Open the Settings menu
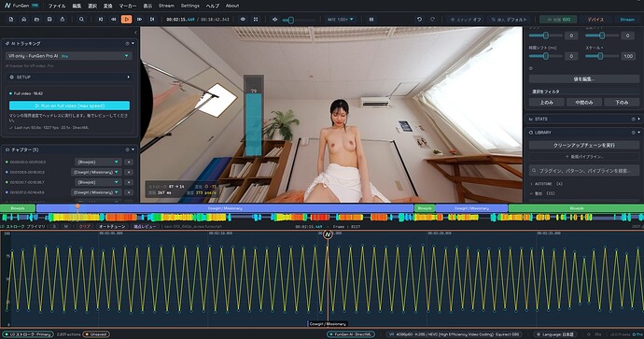Screen dimensions: 644x339 pos(190,6)
